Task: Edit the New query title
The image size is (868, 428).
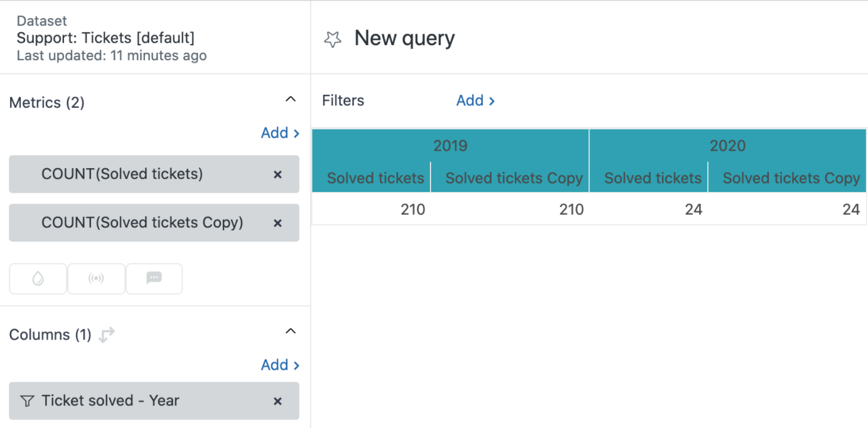Action: [x=404, y=38]
